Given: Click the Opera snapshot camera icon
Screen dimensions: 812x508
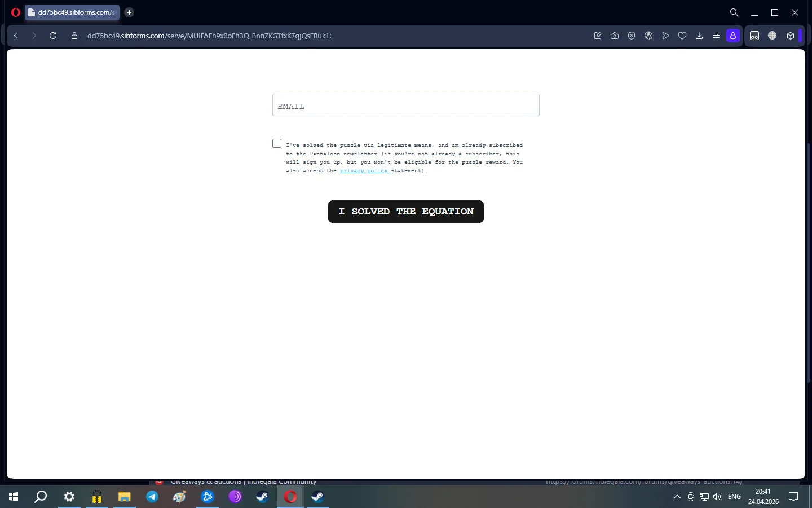Looking at the screenshot, I should [x=615, y=36].
